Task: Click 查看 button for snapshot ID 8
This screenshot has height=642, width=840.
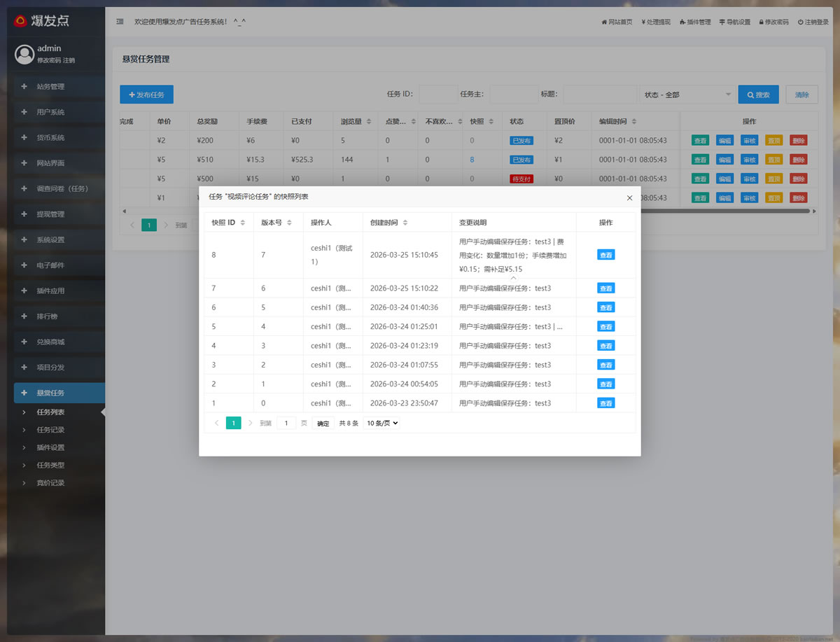Action: click(x=605, y=255)
